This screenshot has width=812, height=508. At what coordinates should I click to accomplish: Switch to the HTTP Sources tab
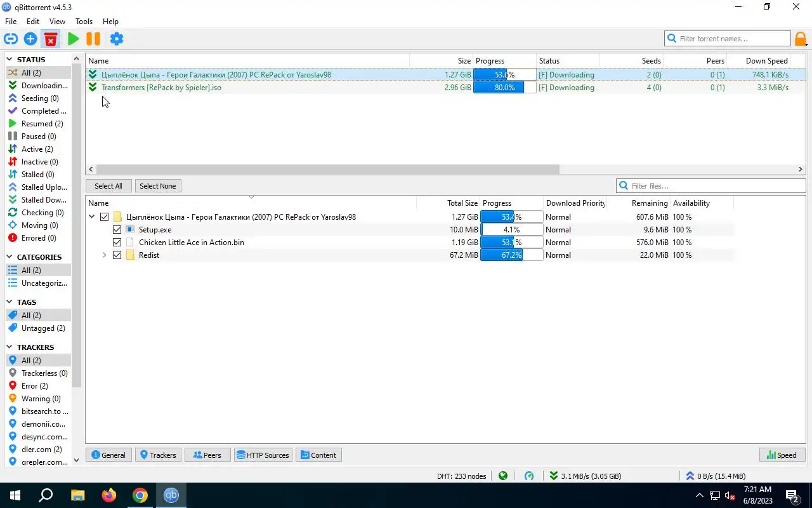263,455
